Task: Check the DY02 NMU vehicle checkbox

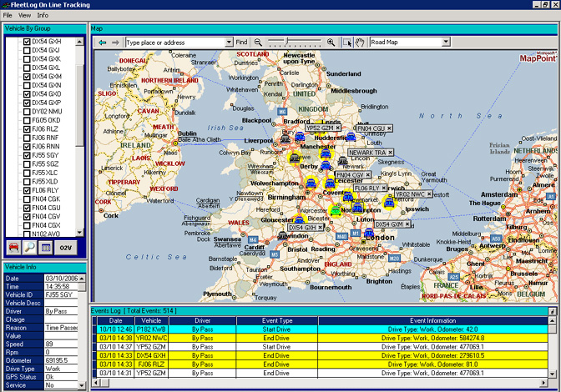Action: click(x=27, y=112)
